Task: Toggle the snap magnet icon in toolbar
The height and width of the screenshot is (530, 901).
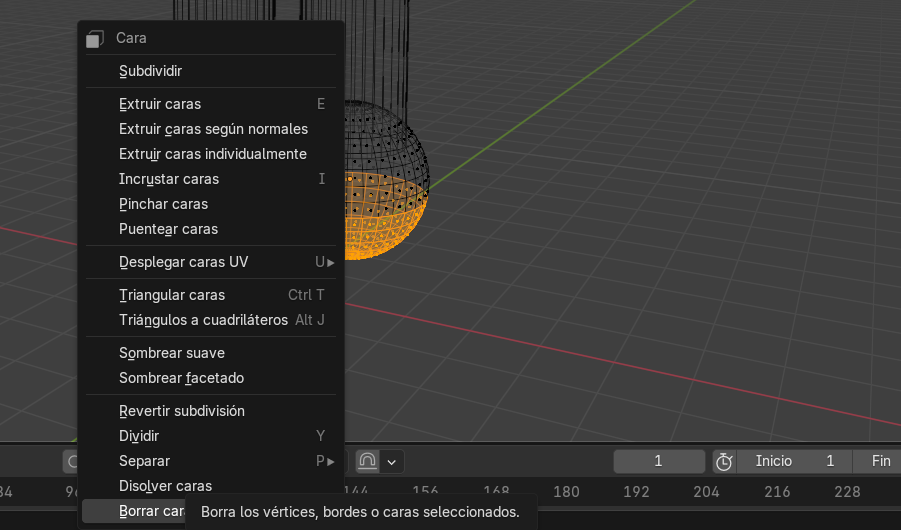Action: point(367,461)
